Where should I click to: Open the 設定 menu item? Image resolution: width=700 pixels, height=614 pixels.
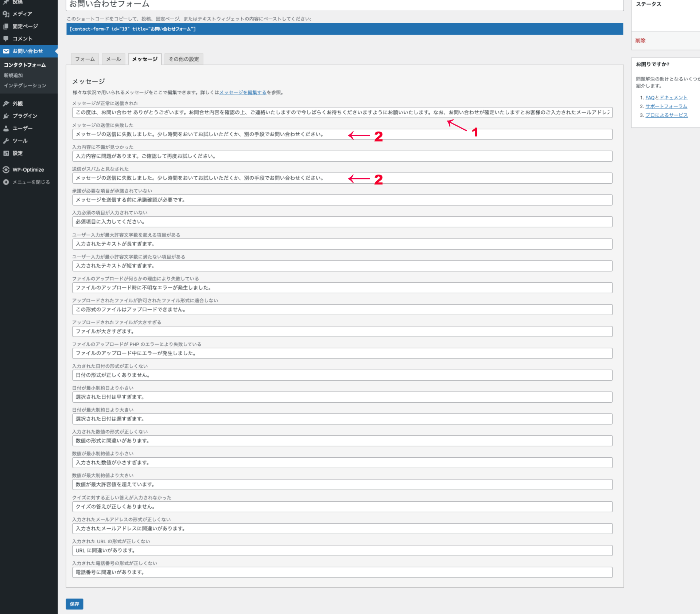tap(17, 153)
